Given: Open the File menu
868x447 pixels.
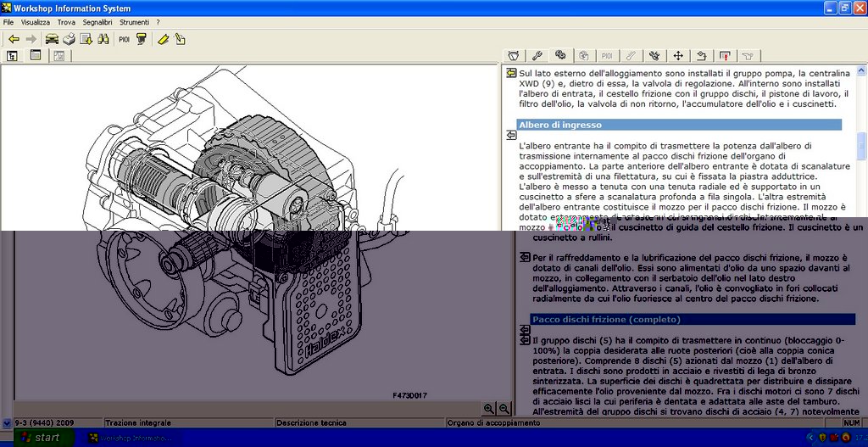Looking at the screenshot, I should click(x=8, y=23).
